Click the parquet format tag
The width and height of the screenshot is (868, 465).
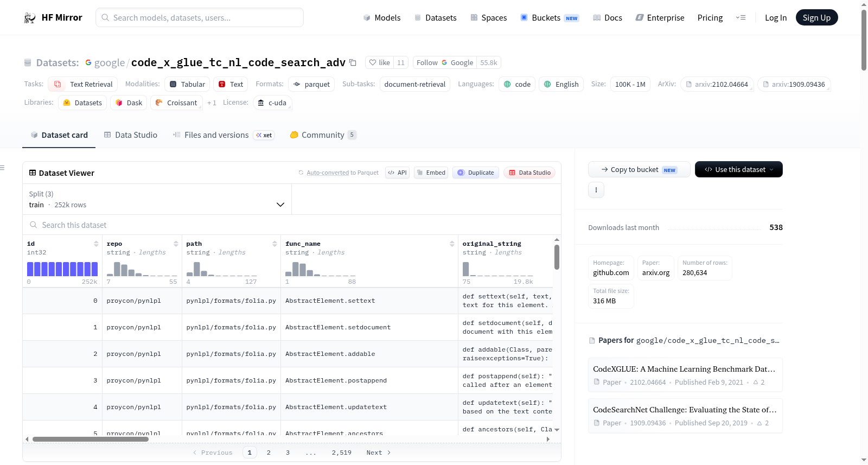(311, 84)
